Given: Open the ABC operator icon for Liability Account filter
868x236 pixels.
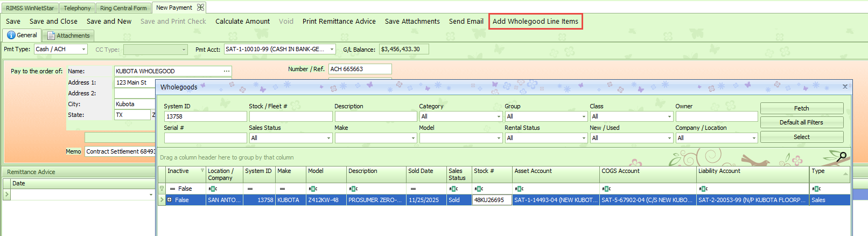Looking at the screenshot, I should (703, 189).
